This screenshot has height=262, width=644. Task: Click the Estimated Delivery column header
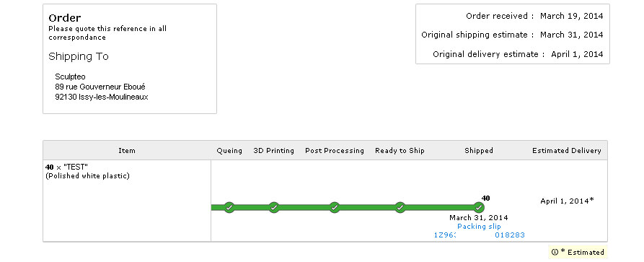(x=567, y=151)
